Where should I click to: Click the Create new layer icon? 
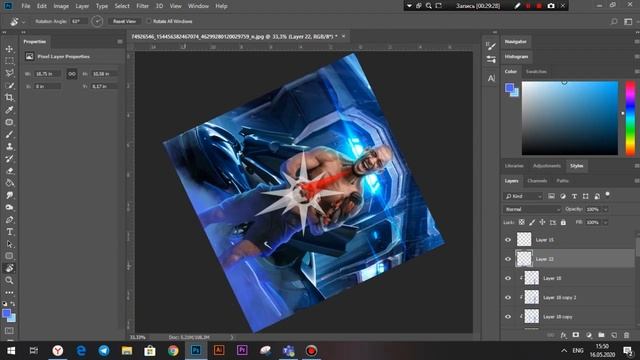614,335
